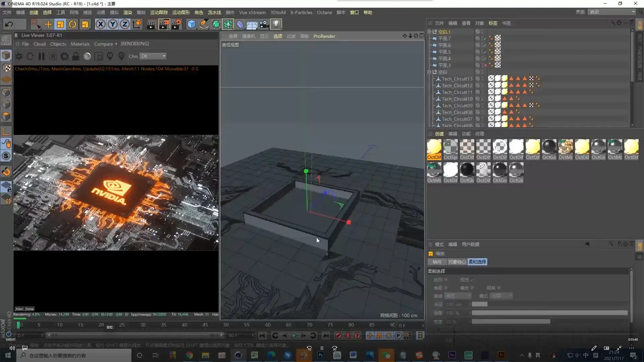The width and height of the screenshot is (644, 362).
Task: Collapse the 空白.1 null object
Action: click(430, 32)
